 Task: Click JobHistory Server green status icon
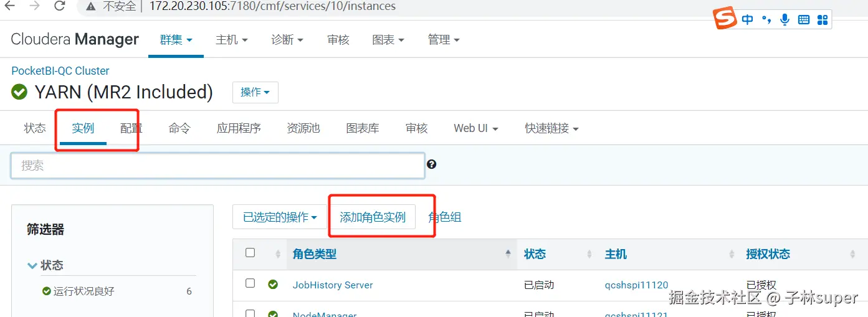(273, 285)
